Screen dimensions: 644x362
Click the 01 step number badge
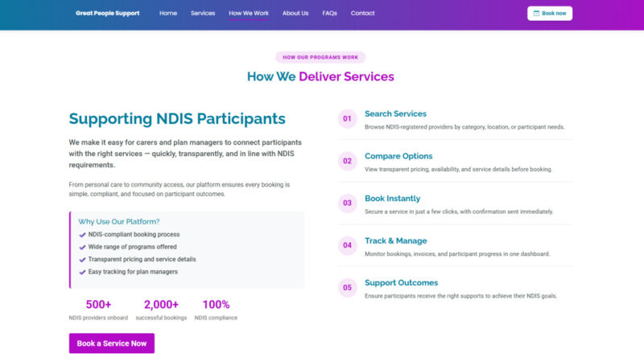pos(348,119)
